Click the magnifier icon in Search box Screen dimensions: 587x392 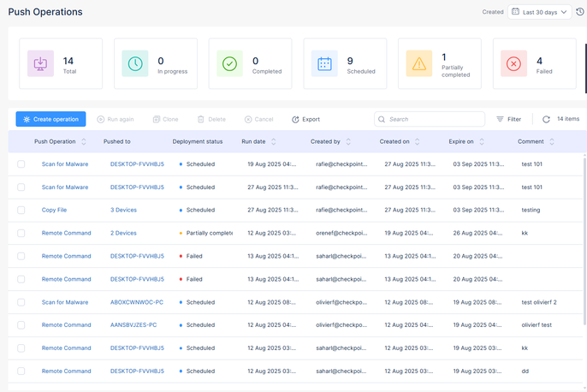tap(382, 119)
